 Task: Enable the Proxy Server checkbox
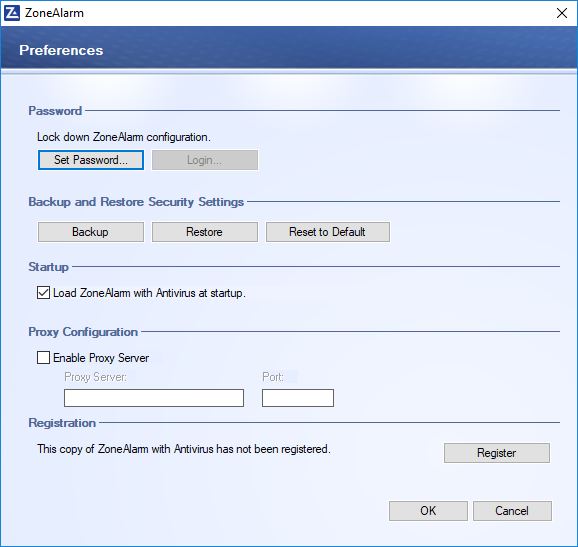[x=43, y=358]
